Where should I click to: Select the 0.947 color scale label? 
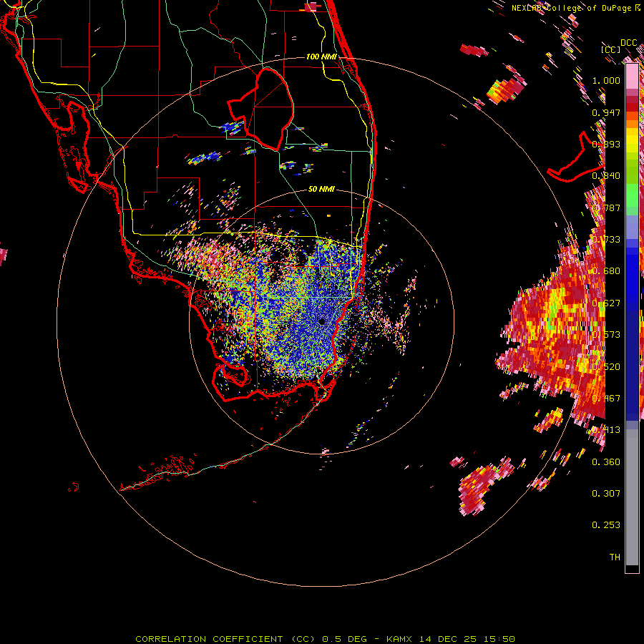point(606,112)
